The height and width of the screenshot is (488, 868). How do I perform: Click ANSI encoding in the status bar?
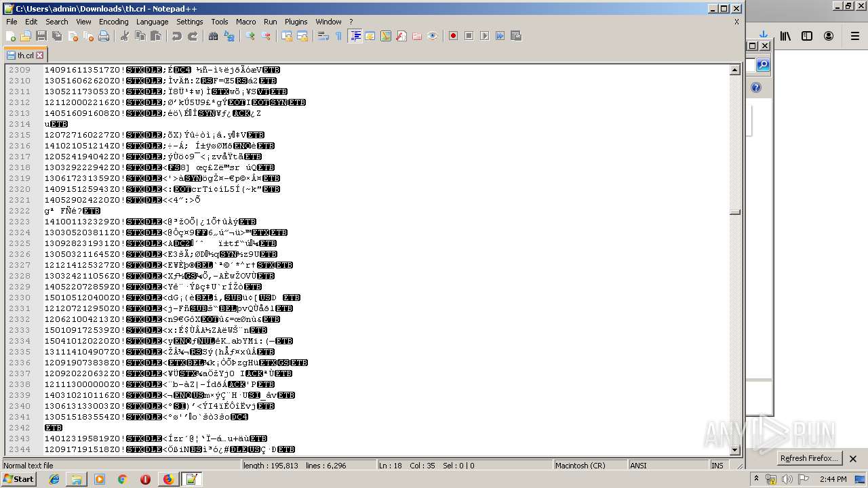667,466
